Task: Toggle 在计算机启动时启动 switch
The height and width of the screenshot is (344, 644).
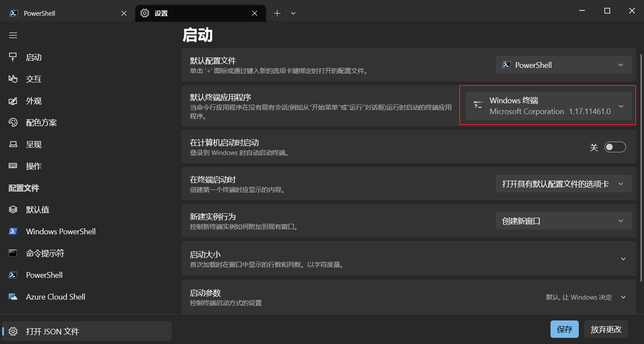Action: (x=615, y=147)
